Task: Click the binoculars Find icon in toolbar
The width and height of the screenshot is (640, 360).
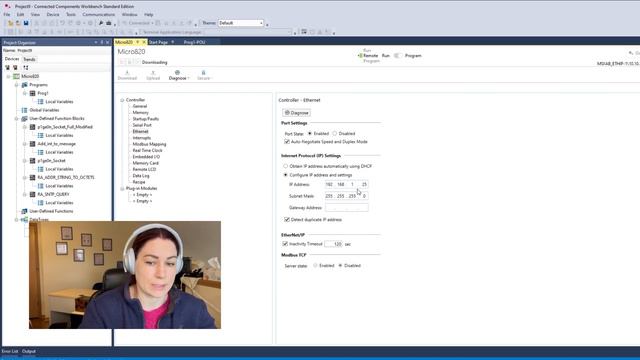Action: point(101,23)
